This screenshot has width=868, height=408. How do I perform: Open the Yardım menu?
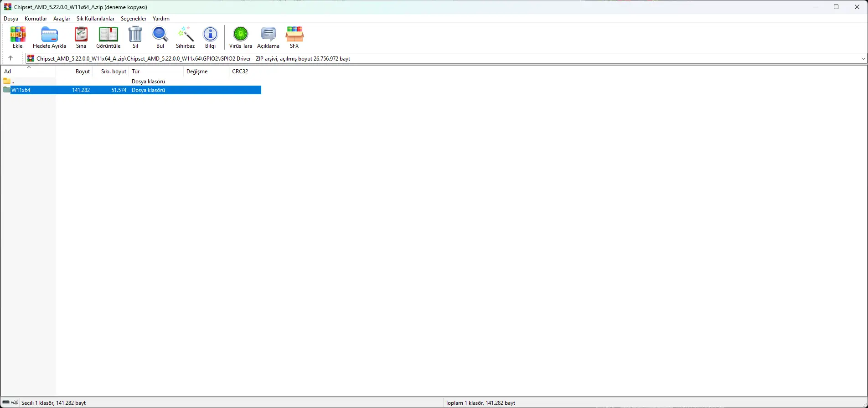click(x=161, y=19)
